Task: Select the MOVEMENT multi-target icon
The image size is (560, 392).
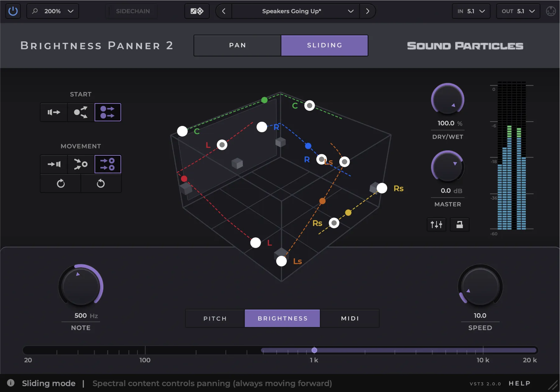Action: click(108, 164)
